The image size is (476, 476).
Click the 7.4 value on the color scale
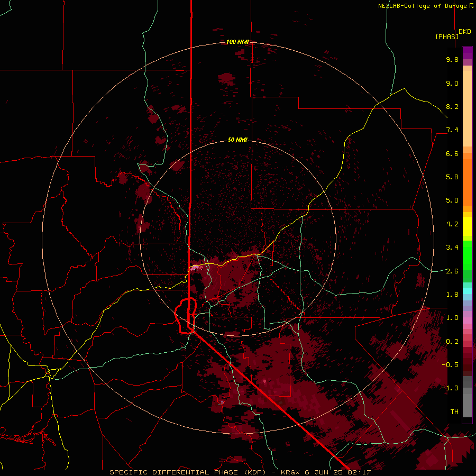point(452,130)
